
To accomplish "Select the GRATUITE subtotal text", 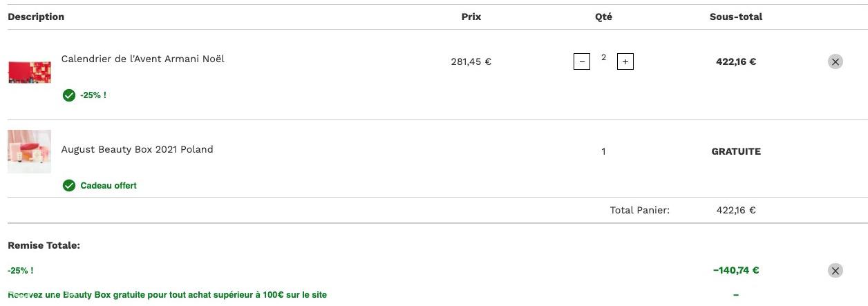I will coord(736,151).
